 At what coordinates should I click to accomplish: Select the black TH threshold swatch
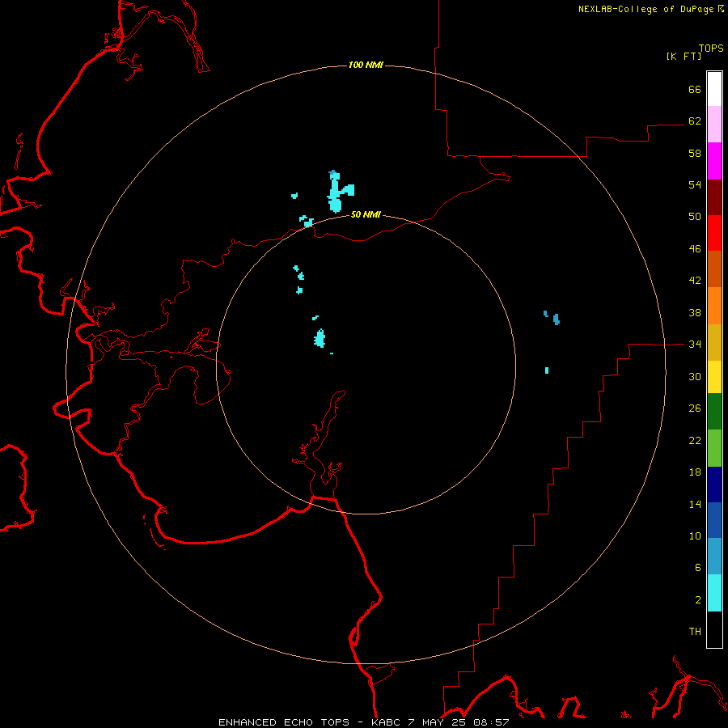[714, 629]
